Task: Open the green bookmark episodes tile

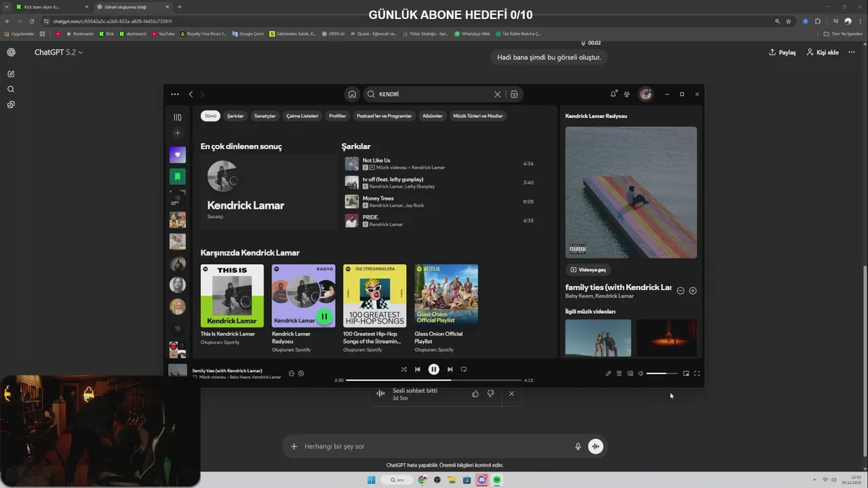Action: click(178, 176)
